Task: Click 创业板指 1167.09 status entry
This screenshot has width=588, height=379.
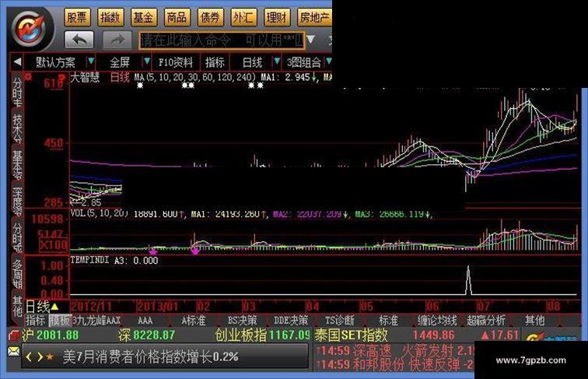Action: pos(263,335)
